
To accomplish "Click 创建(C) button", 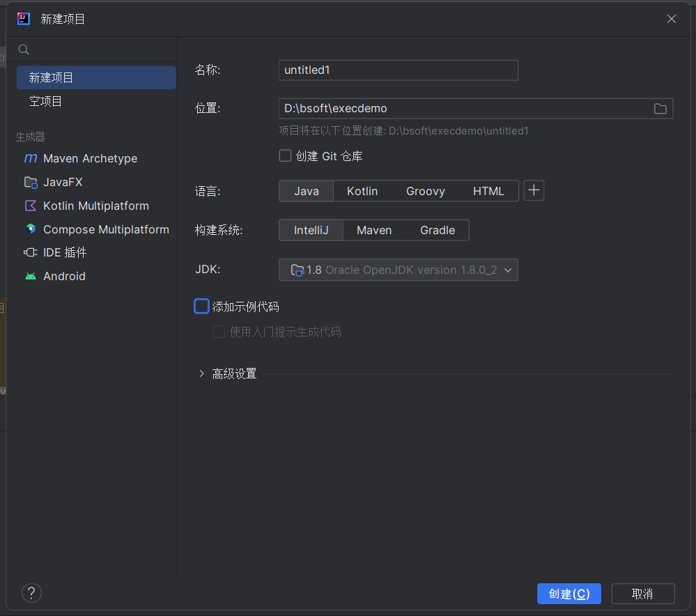I will [x=569, y=593].
